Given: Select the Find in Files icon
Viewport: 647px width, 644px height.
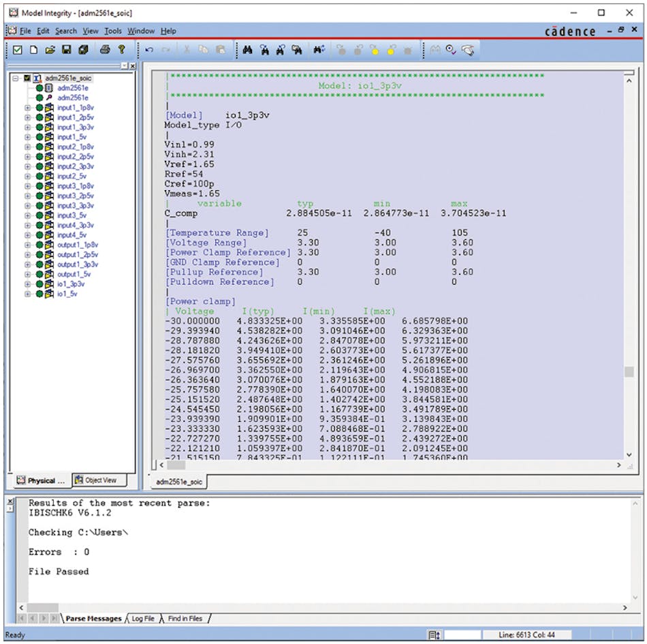Looking at the screenshot, I should tap(298, 49).
